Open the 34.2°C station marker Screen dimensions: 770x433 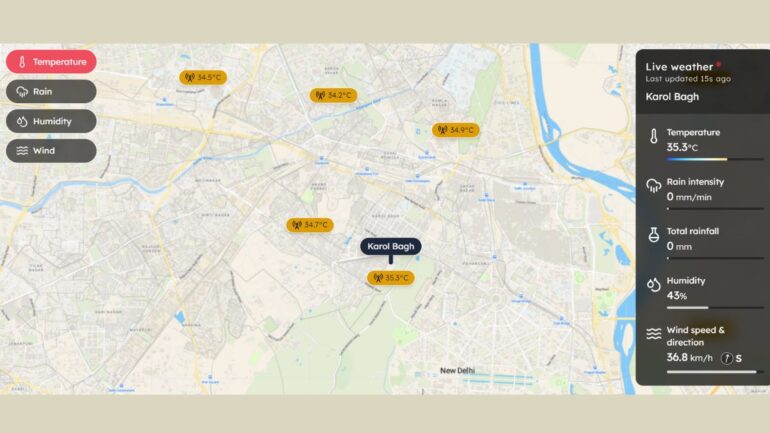pos(333,95)
